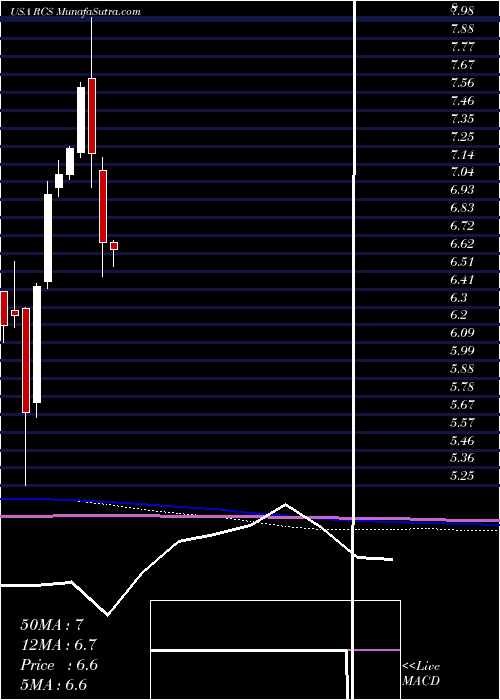500x700 pixels.
Task: Click the 7.56 price axis label
Action: (x=462, y=83)
